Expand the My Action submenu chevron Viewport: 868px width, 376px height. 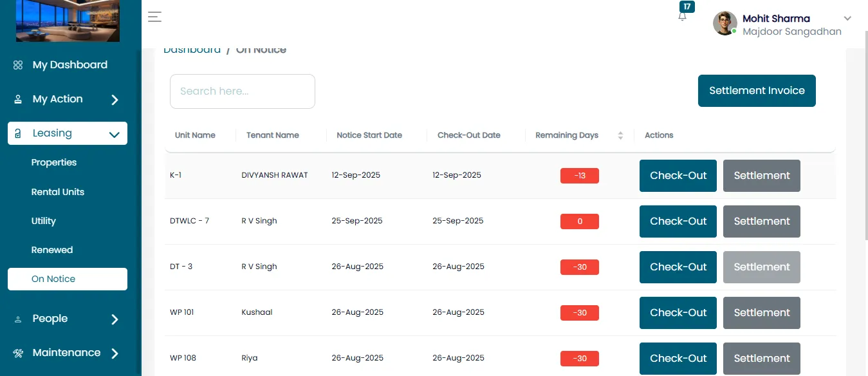tap(115, 100)
